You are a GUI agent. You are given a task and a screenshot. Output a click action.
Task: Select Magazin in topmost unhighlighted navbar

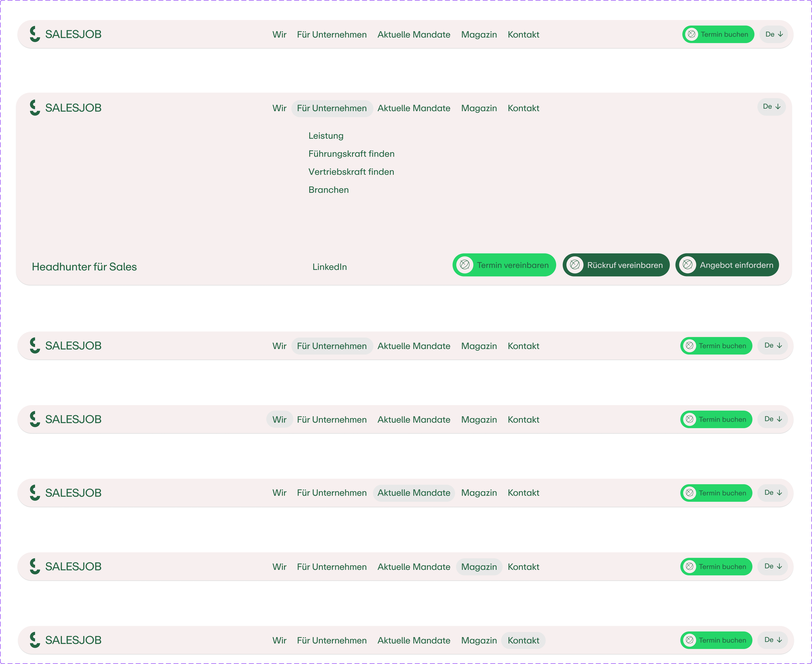(x=479, y=34)
